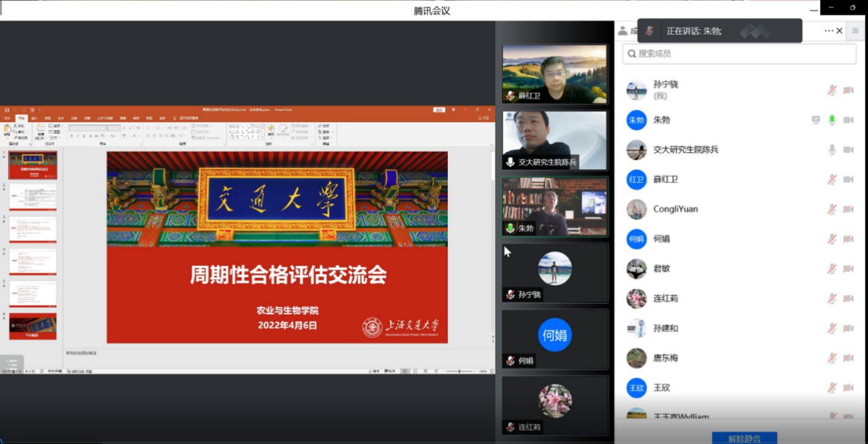Image resolution: width=868 pixels, height=444 pixels.
Task: Click 朱勃's video tile with bookshelf
Action: [x=555, y=206]
